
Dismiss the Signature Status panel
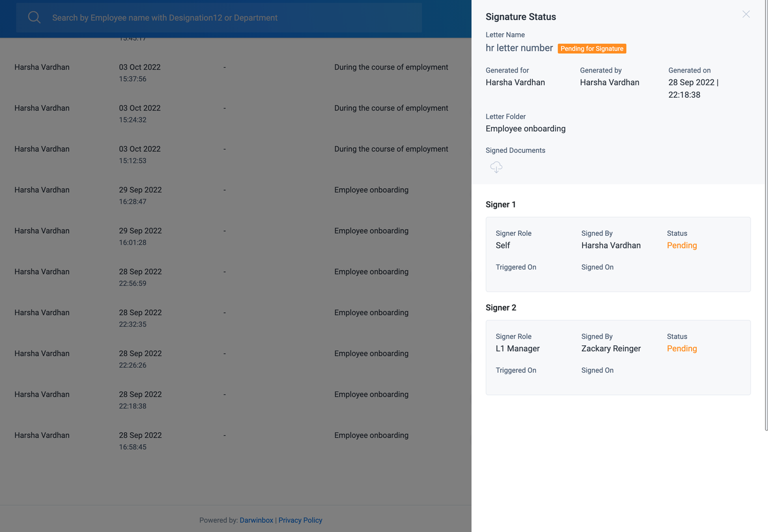(746, 14)
